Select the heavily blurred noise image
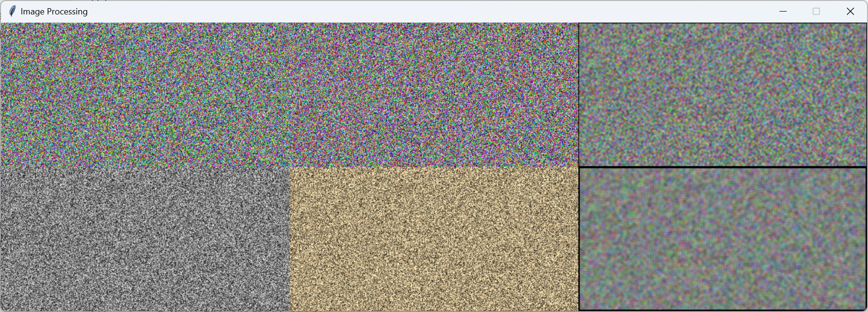 pos(723,239)
